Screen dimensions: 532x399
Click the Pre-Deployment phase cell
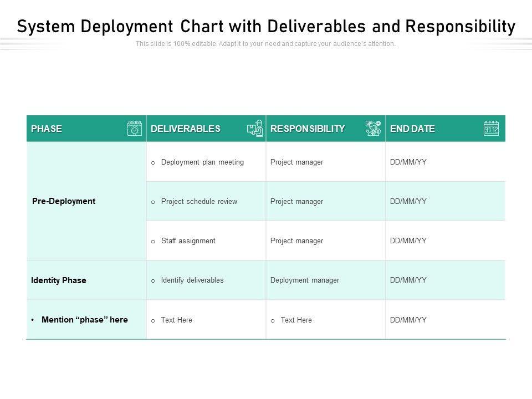64,201
